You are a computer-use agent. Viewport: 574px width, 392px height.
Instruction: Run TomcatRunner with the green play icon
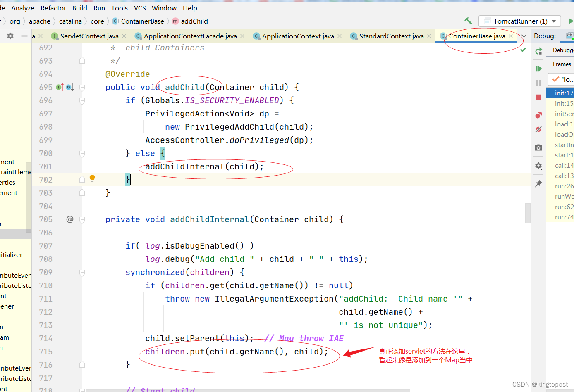coord(571,21)
